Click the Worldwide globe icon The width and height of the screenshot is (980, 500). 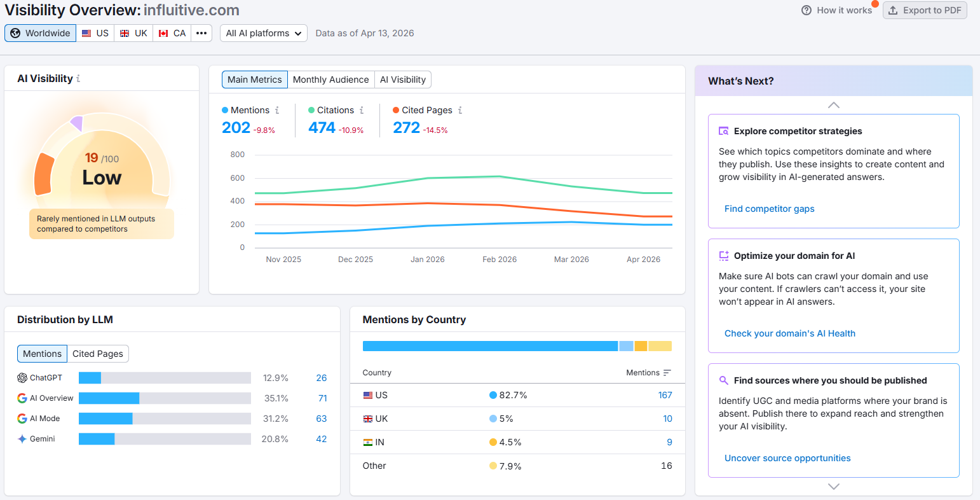click(15, 33)
